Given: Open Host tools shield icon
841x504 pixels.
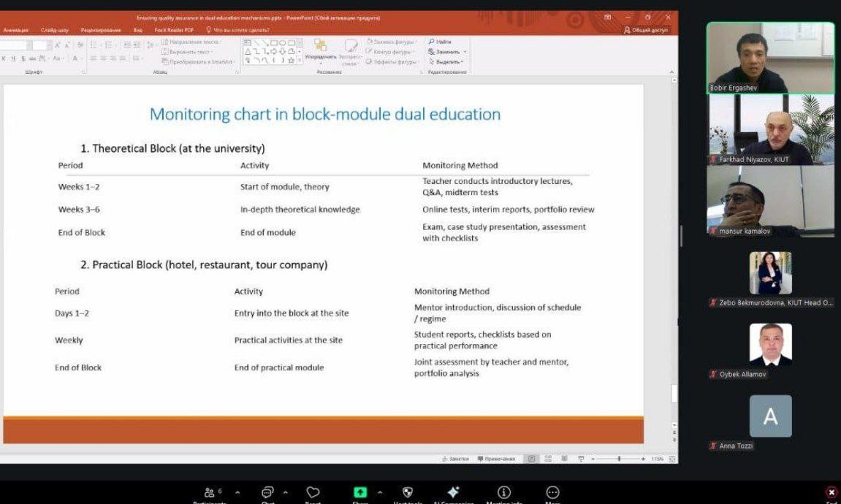Looking at the screenshot, I should [x=408, y=493].
